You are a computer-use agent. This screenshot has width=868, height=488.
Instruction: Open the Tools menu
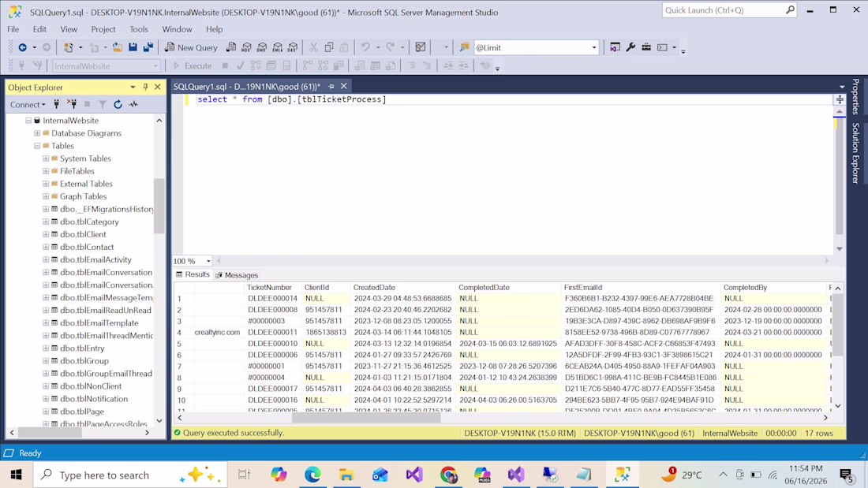(x=139, y=29)
